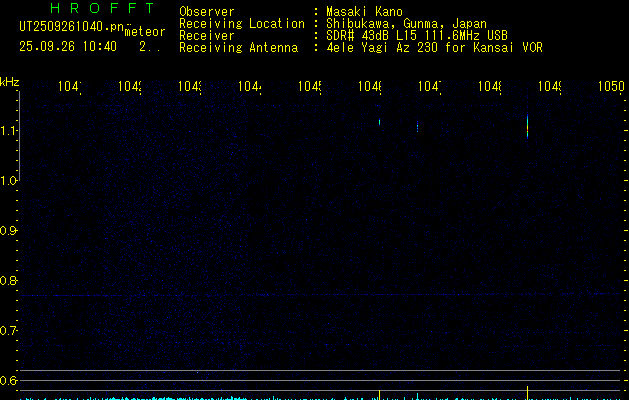Click the HROFFT title text
Screen dimensions: 629x400
click(x=103, y=9)
